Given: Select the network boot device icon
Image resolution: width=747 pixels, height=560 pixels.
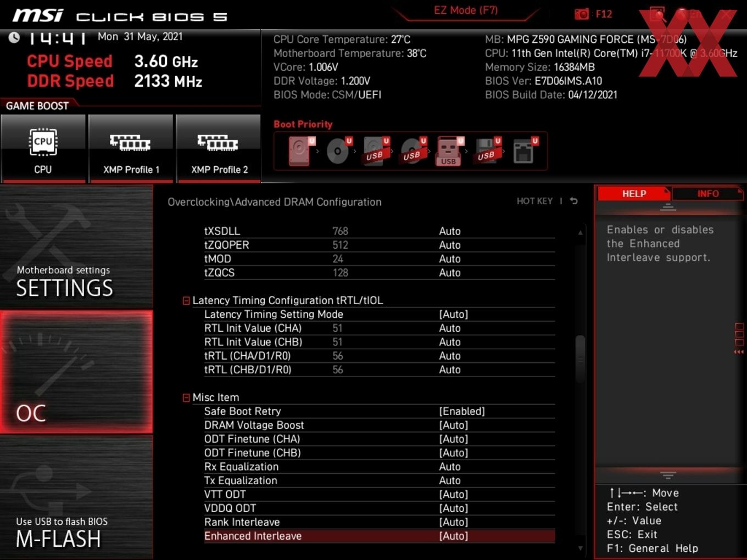Looking at the screenshot, I should click(525, 151).
